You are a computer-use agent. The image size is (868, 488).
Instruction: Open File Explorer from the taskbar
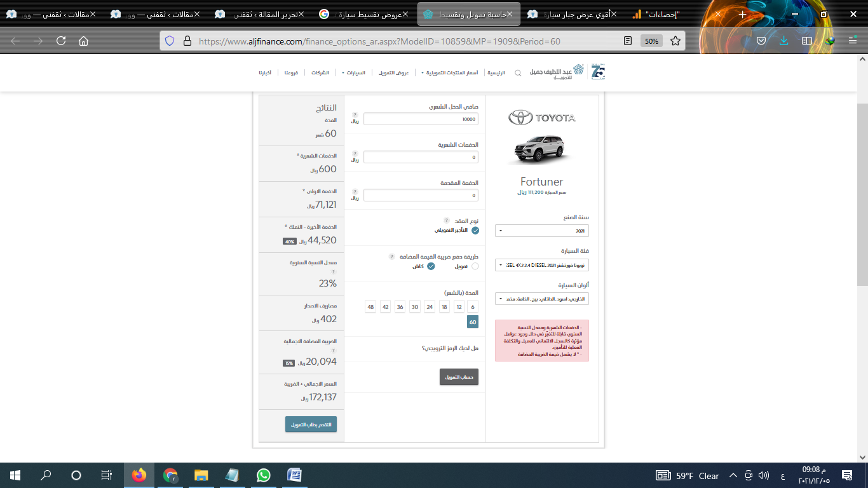(x=201, y=475)
